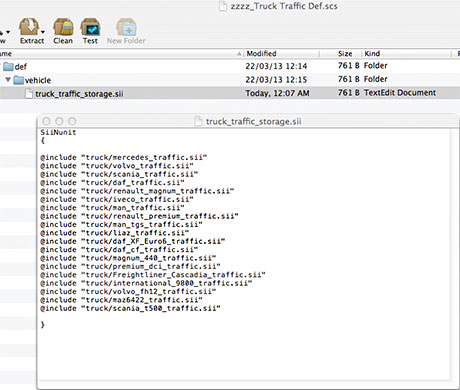Click the document proxy icon in text window title
The image size is (460, 390).
(198, 121)
